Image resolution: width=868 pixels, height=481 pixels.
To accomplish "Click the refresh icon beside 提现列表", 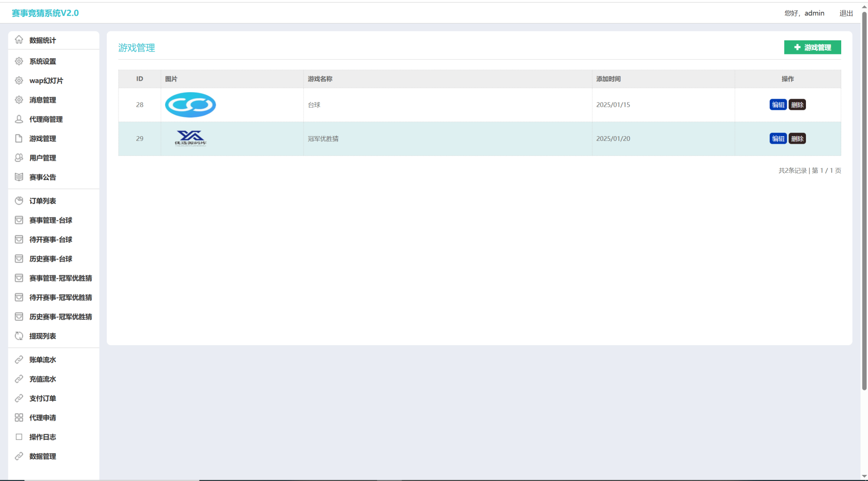I will coord(19,336).
